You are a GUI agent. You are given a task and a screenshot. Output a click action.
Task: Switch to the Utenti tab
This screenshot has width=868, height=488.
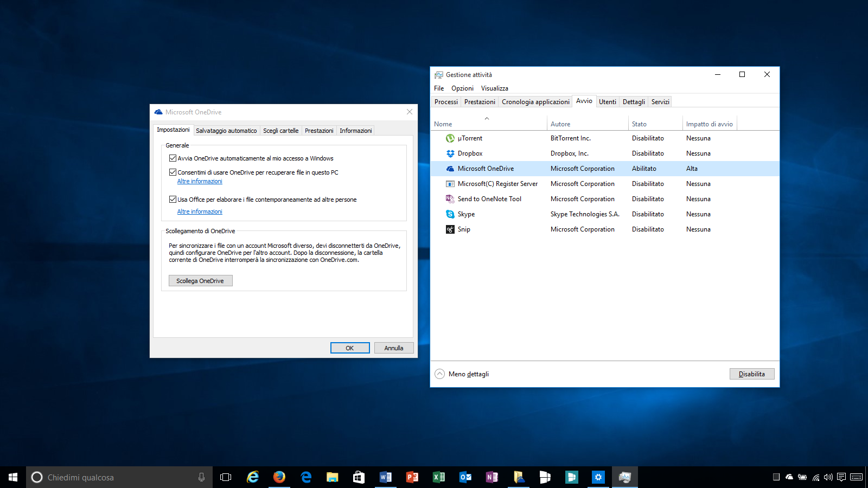[608, 102]
